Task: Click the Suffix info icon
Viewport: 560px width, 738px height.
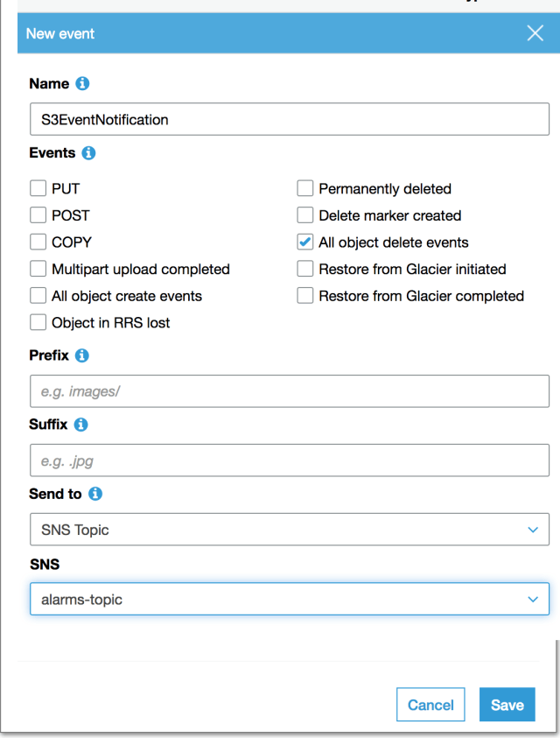Action: pyautogui.click(x=81, y=425)
